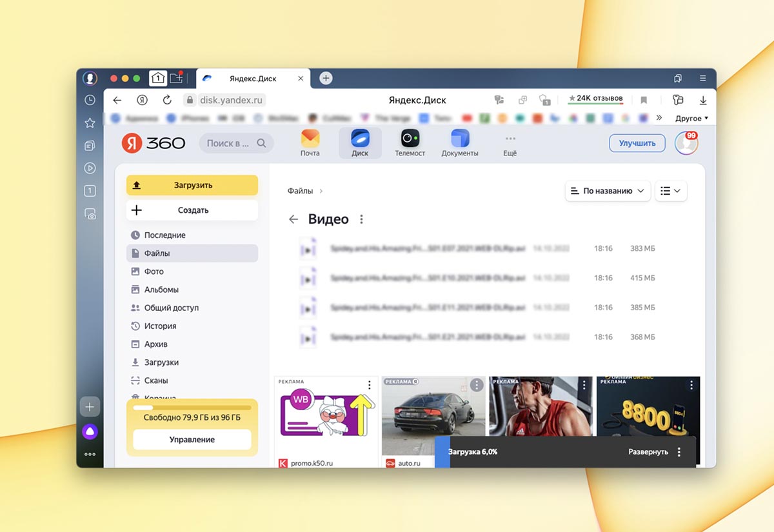Reload the page
Image resolution: width=774 pixels, height=532 pixels.
tap(167, 100)
